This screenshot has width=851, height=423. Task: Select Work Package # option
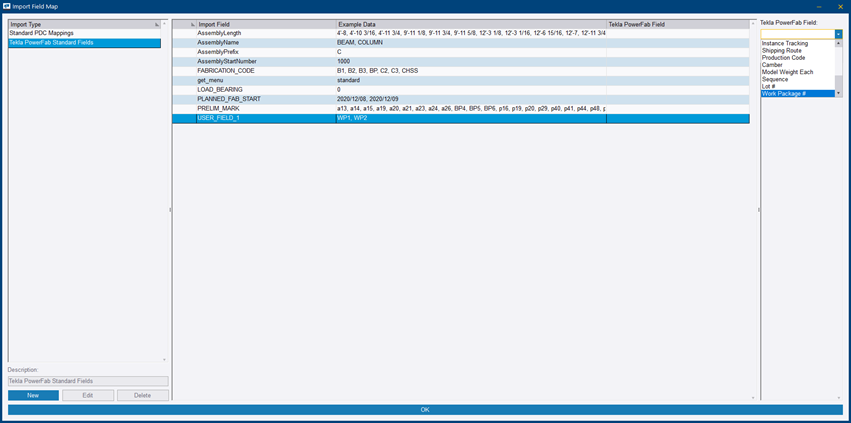coord(798,93)
